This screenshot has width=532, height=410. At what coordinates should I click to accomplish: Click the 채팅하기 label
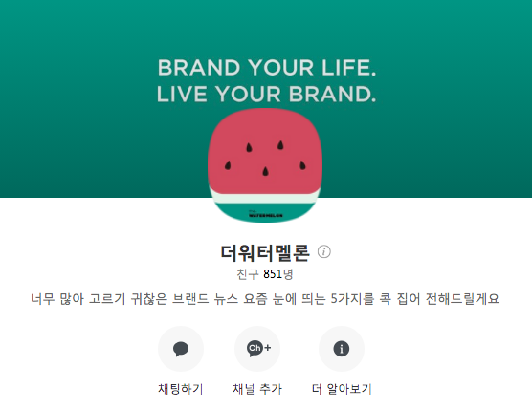181,389
